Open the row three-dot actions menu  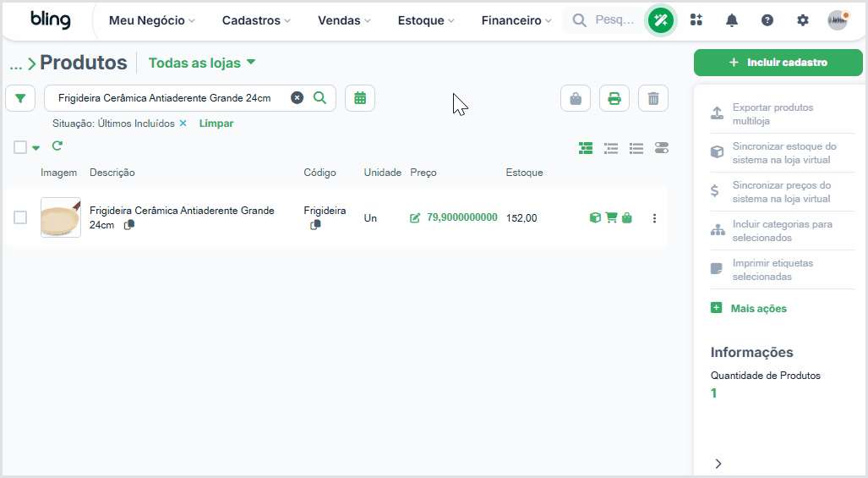654,218
